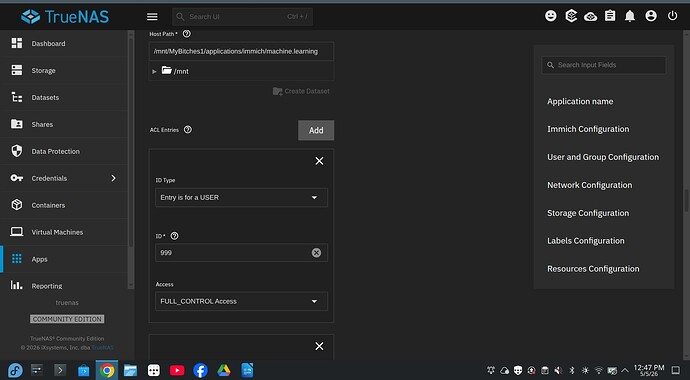Open the alerts bell icon
This screenshot has width=690, height=380.
coord(630,16)
